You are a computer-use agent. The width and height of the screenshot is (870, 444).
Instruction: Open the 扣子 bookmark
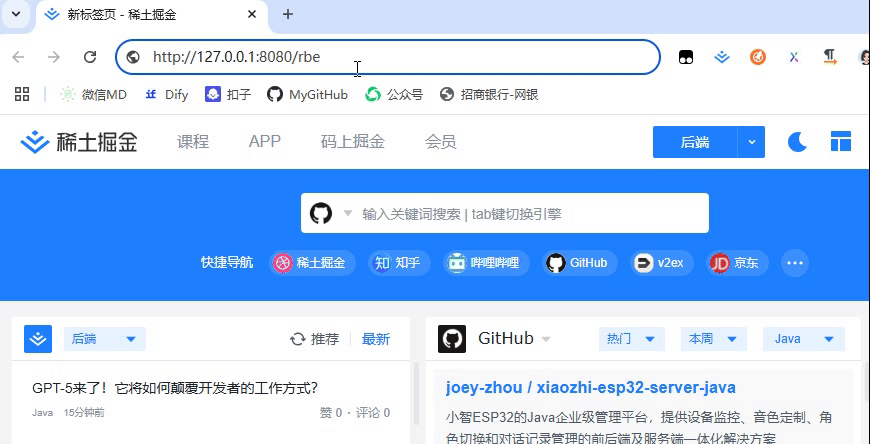pos(228,95)
